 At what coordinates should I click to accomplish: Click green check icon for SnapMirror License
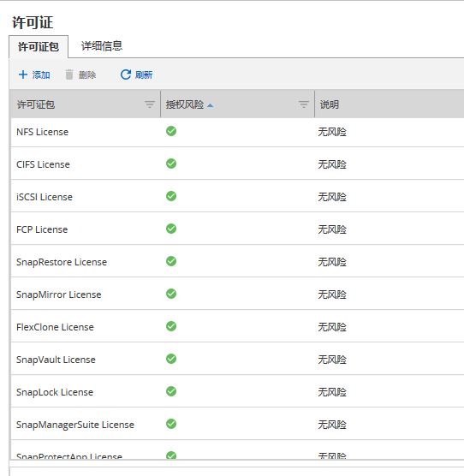pyautogui.click(x=171, y=294)
